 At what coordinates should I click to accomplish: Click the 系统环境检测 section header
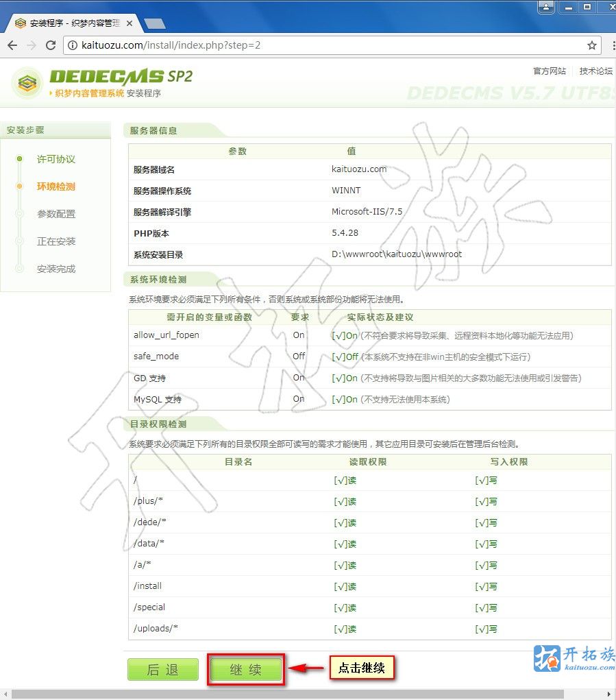(x=158, y=280)
